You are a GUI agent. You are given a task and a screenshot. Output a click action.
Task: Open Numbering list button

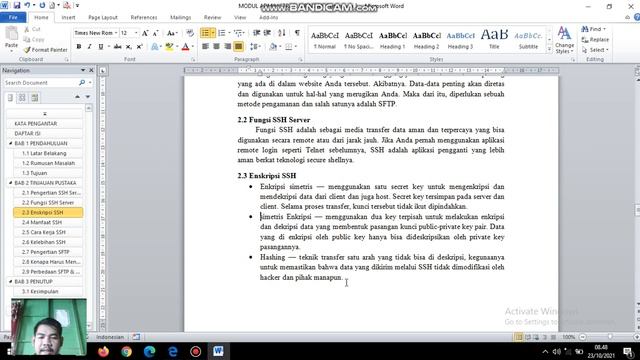tap(222, 33)
